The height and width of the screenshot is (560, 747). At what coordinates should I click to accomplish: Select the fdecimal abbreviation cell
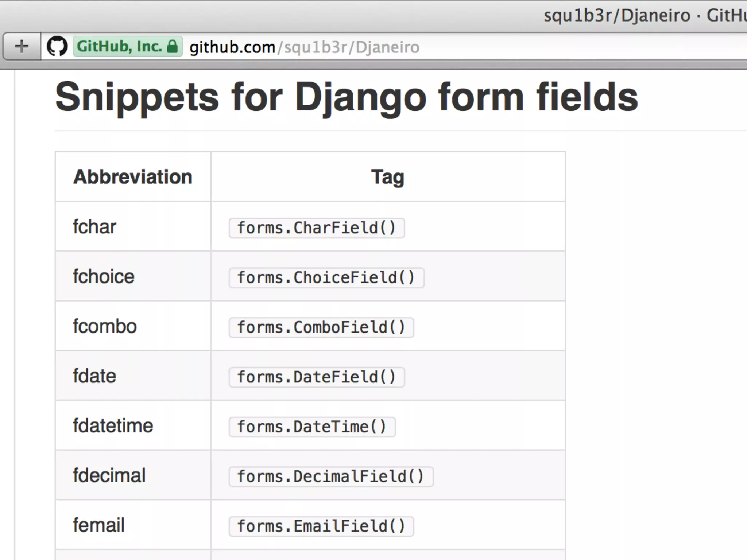(x=133, y=475)
